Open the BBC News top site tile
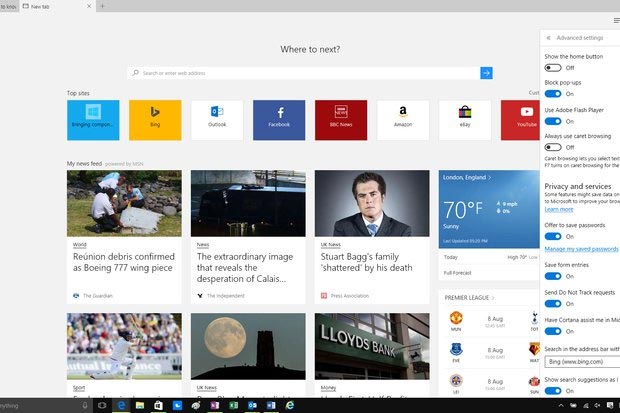 (341, 120)
